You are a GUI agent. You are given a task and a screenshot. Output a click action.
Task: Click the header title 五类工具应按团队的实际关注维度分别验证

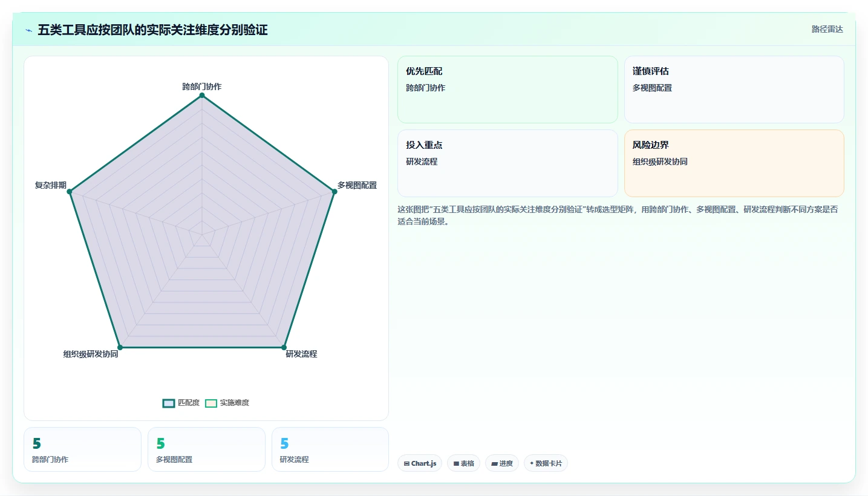click(152, 30)
